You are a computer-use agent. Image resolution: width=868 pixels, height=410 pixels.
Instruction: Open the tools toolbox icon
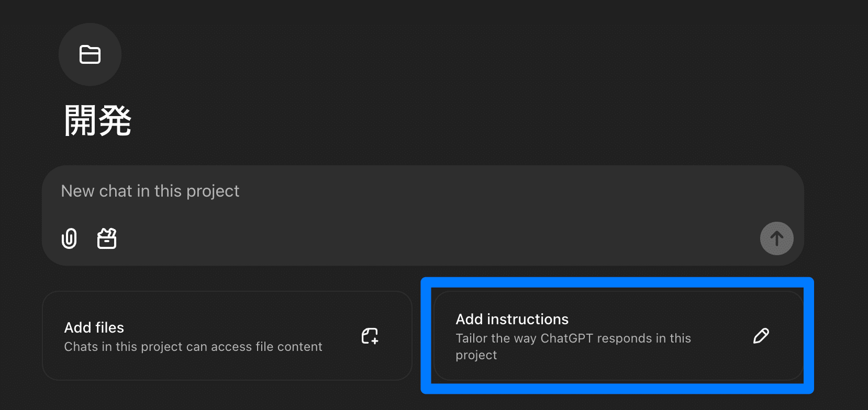107,238
